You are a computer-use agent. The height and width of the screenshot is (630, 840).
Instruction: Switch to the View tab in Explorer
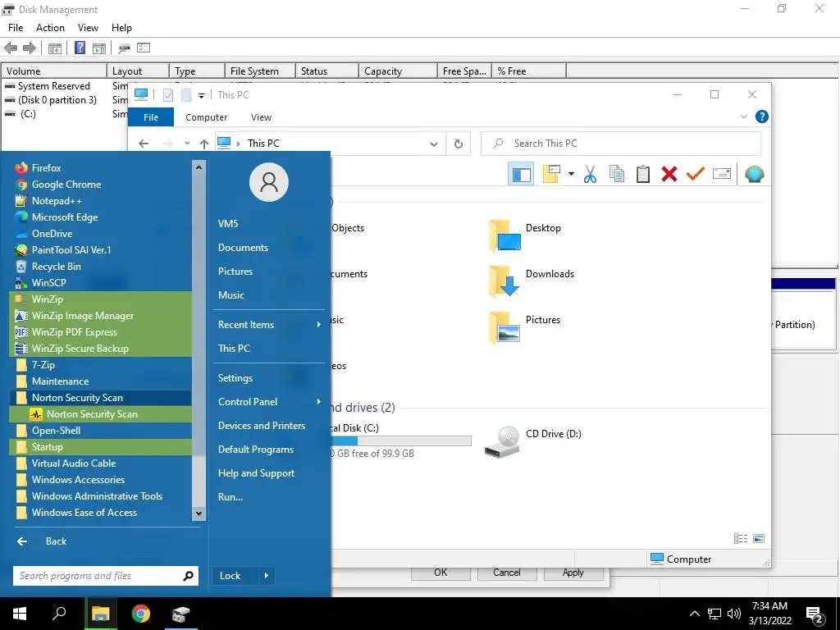[x=261, y=117]
